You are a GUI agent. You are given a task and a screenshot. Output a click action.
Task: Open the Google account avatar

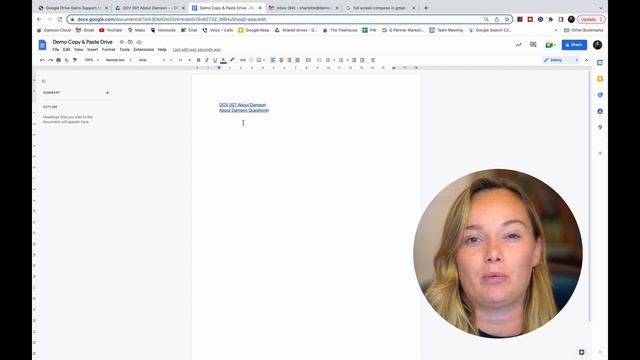click(x=597, y=45)
